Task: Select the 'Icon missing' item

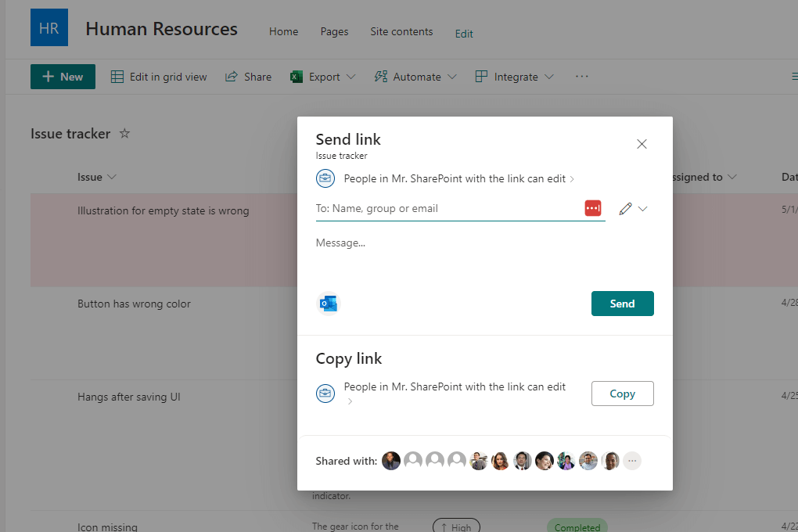Action: (107, 527)
